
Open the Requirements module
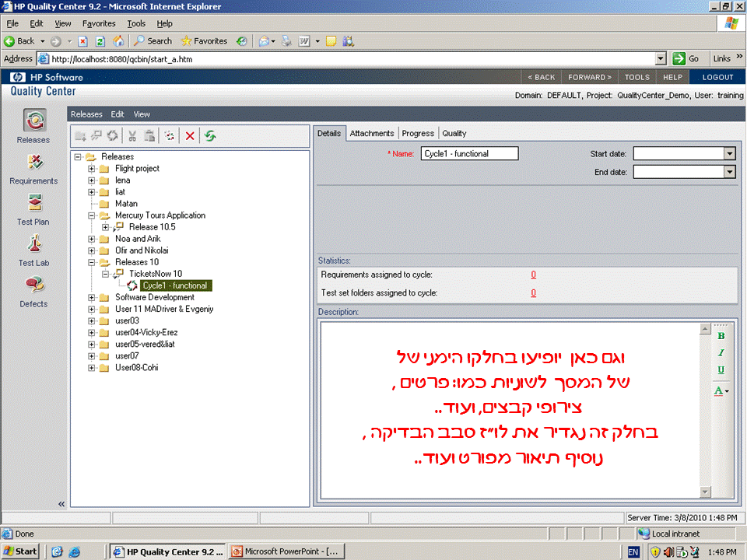tap(33, 169)
